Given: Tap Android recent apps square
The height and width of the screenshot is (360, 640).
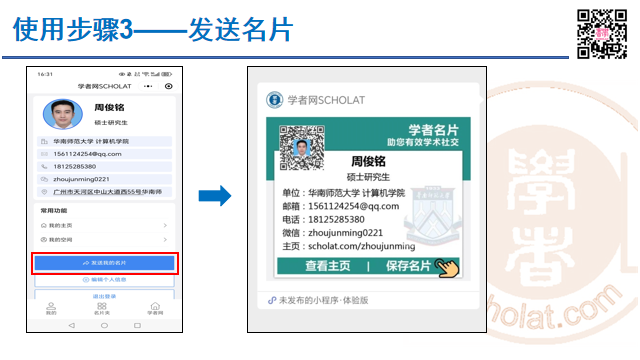Looking at the screenshot, I should [x=137, y=325].
